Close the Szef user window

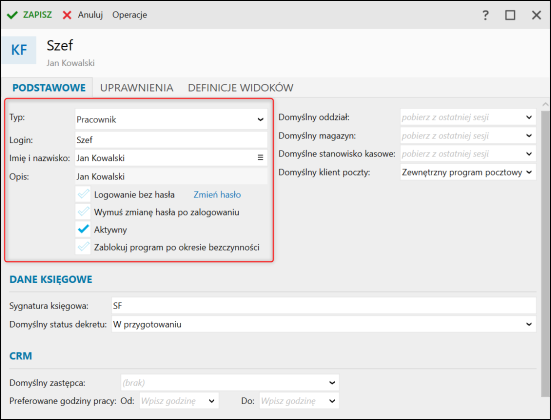coord(536,15)
